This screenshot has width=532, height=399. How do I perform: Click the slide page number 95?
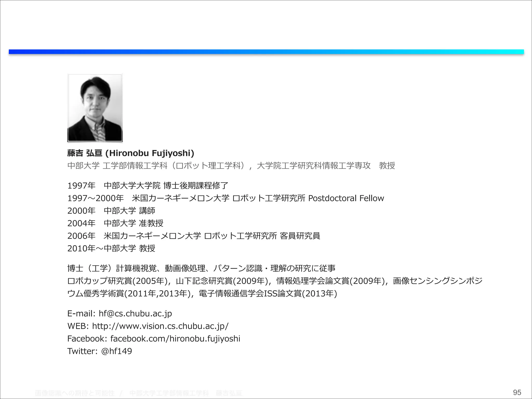pyautogui.click(x=517, y=393)
